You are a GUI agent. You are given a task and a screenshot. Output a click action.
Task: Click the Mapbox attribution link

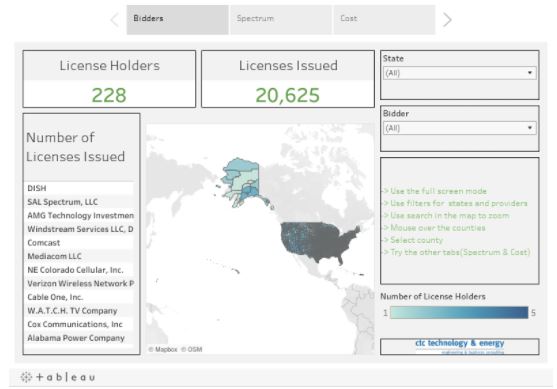point(163,349)
